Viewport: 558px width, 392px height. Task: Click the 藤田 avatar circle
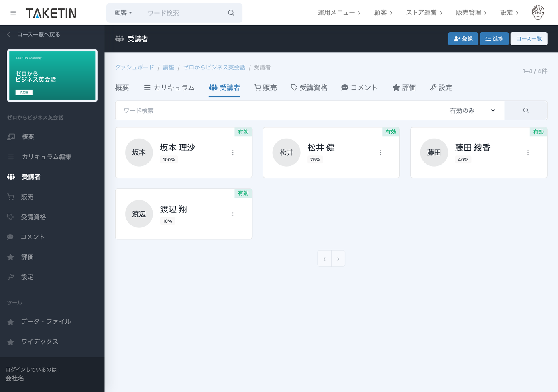pyautogui.click(x=434, y=153)
